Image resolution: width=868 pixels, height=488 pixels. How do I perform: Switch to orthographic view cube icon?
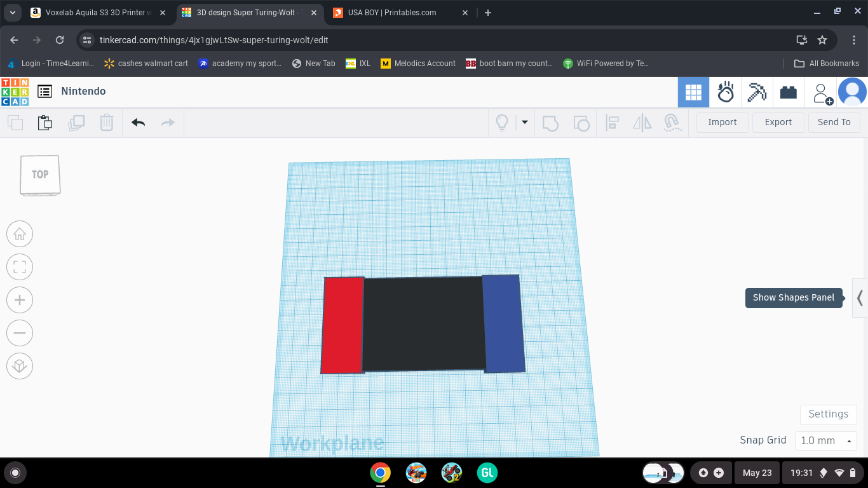coord(20,366)
